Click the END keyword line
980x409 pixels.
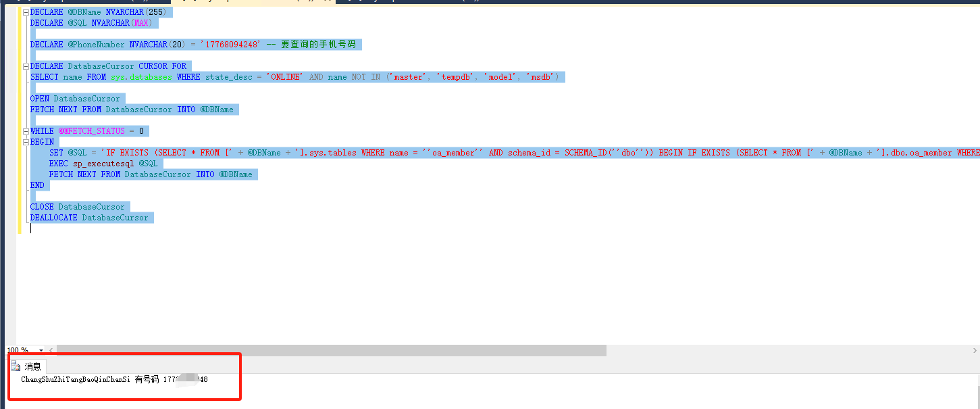[x=37, y=185]
